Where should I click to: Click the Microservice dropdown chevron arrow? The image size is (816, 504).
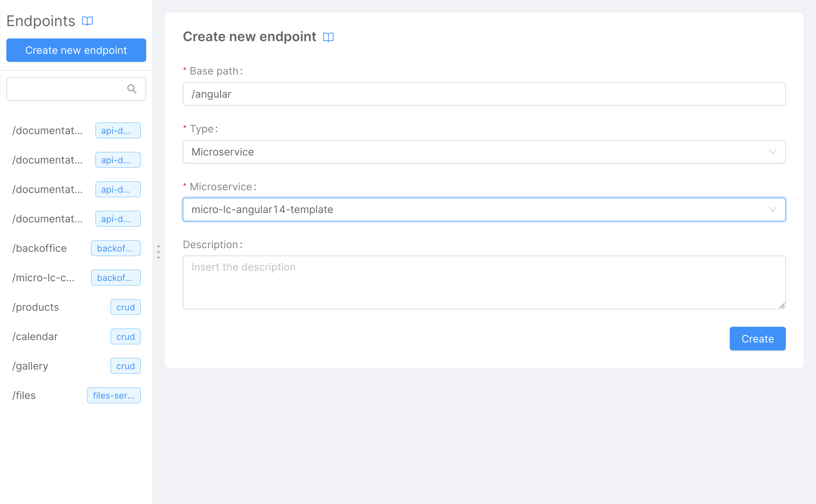(773, 210)
